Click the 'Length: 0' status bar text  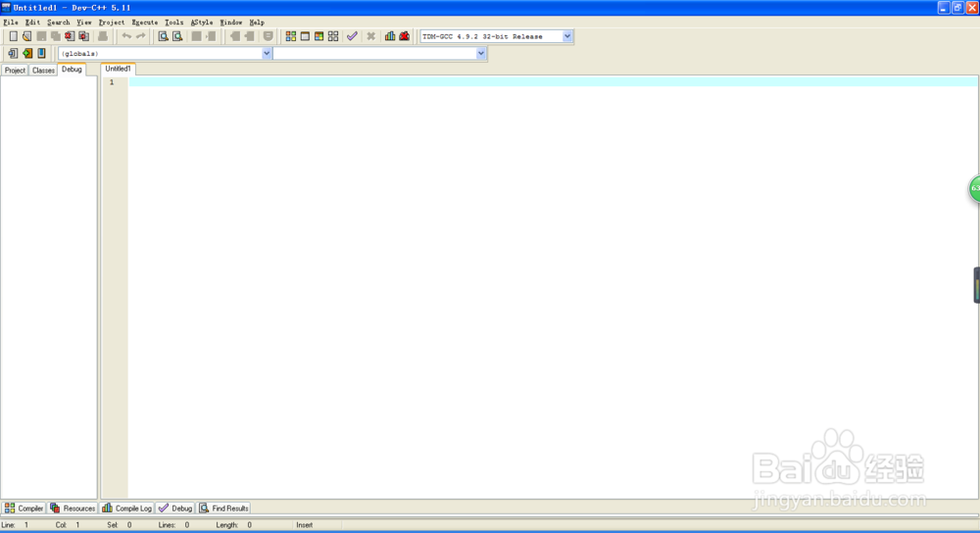(234, 525)
